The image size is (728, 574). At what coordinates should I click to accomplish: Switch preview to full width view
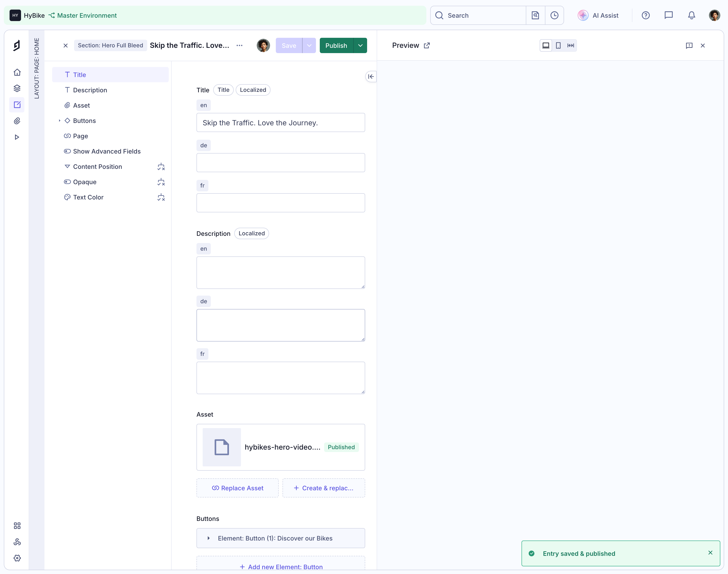[570, 45]
